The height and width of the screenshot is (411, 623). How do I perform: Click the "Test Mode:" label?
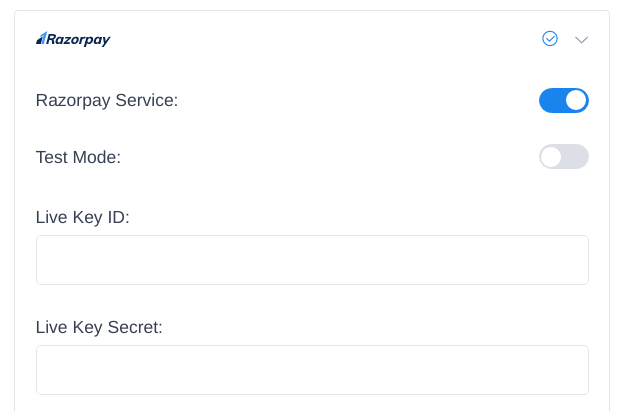(x=78, y=157)
